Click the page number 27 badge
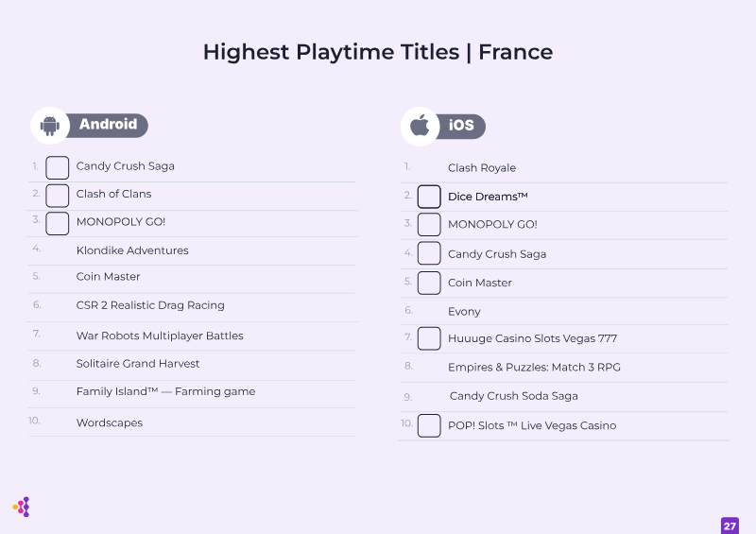Image resolution: width=756 pixels, height=534 pixels. point(730,525)
